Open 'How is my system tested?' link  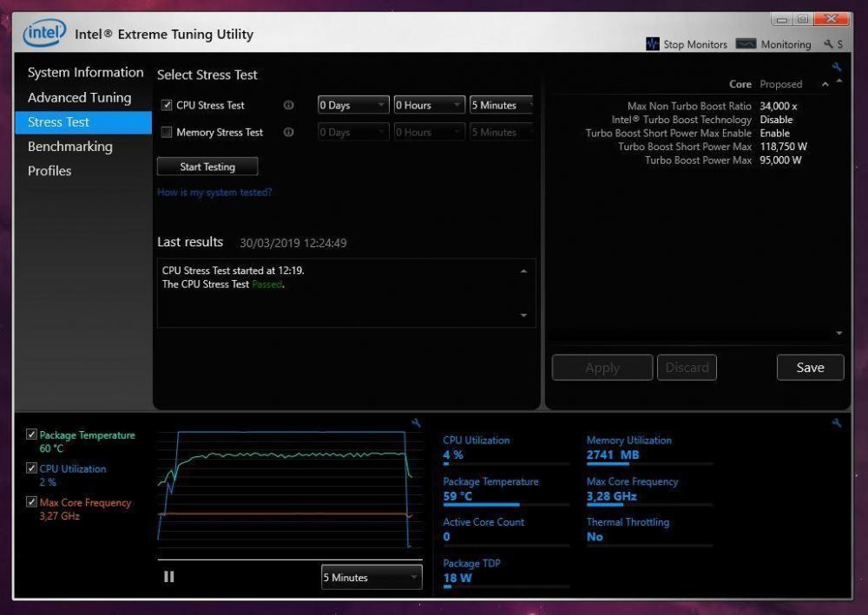point(214,193)
